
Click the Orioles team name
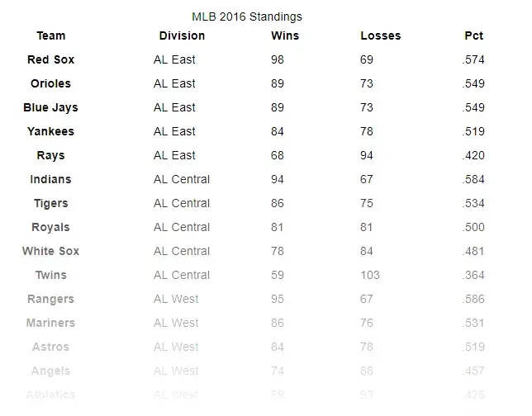51,84
